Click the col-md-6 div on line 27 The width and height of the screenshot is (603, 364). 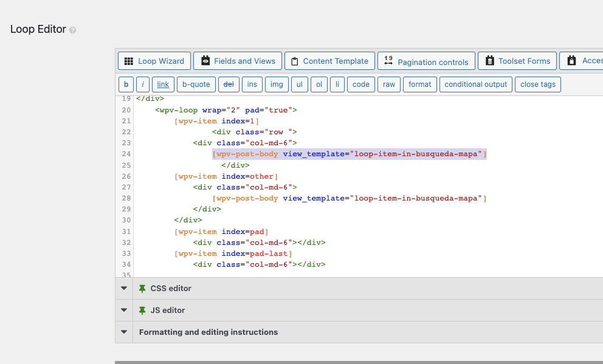(245, 187)
